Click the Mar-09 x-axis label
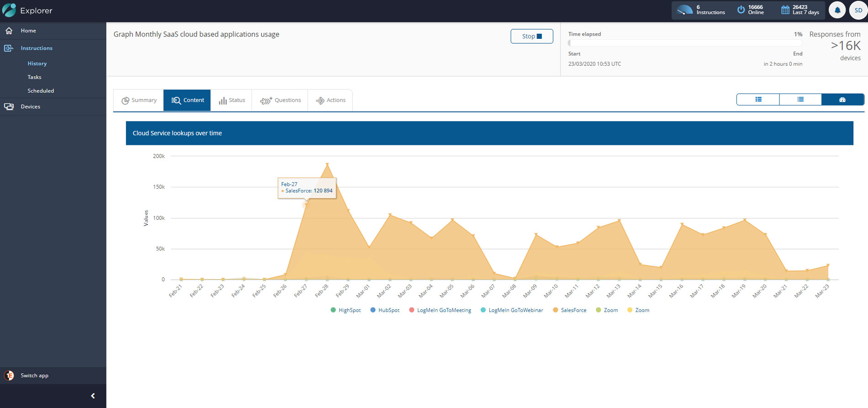868x408 pixels. point(530,291)
